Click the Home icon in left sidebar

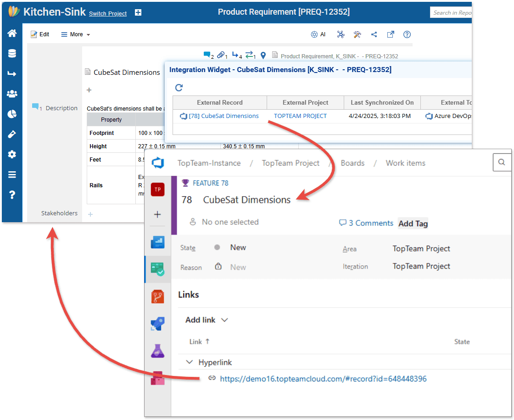tap(12, 34)
